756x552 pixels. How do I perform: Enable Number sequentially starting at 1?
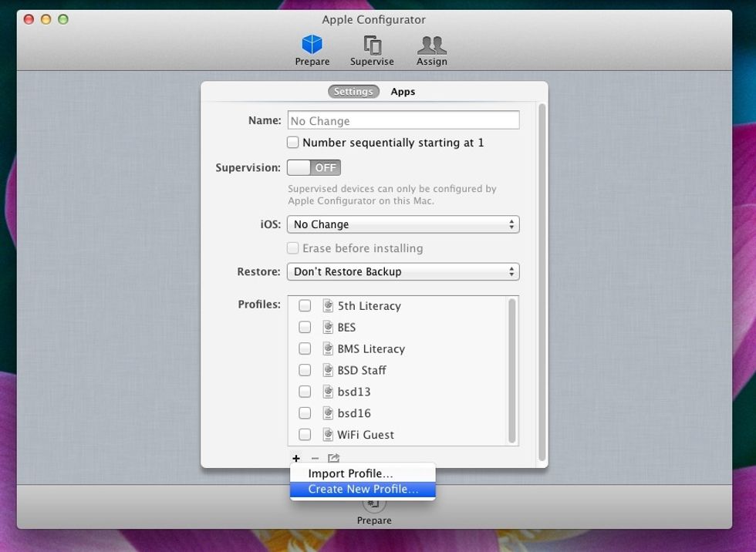pos(292,143)
